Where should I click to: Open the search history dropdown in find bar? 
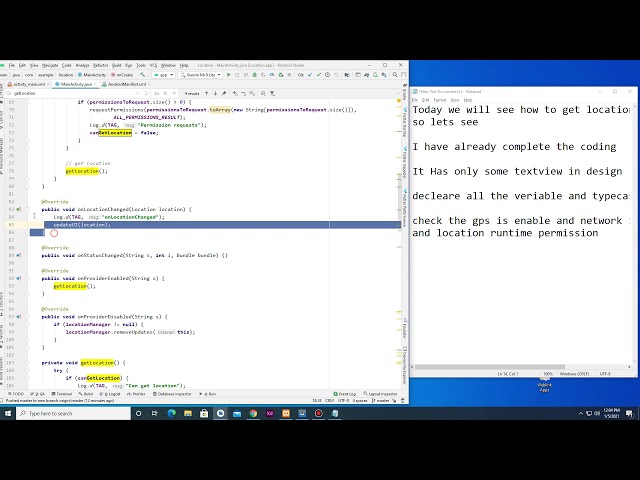click(x=9, y=93)
